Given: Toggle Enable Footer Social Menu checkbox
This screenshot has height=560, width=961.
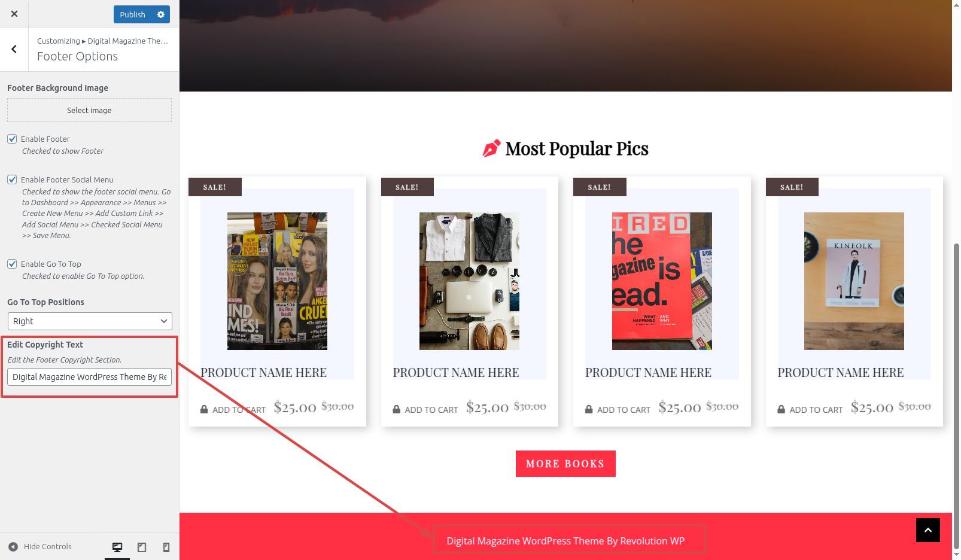Looking at the screenshot, I should pos(12,179).
